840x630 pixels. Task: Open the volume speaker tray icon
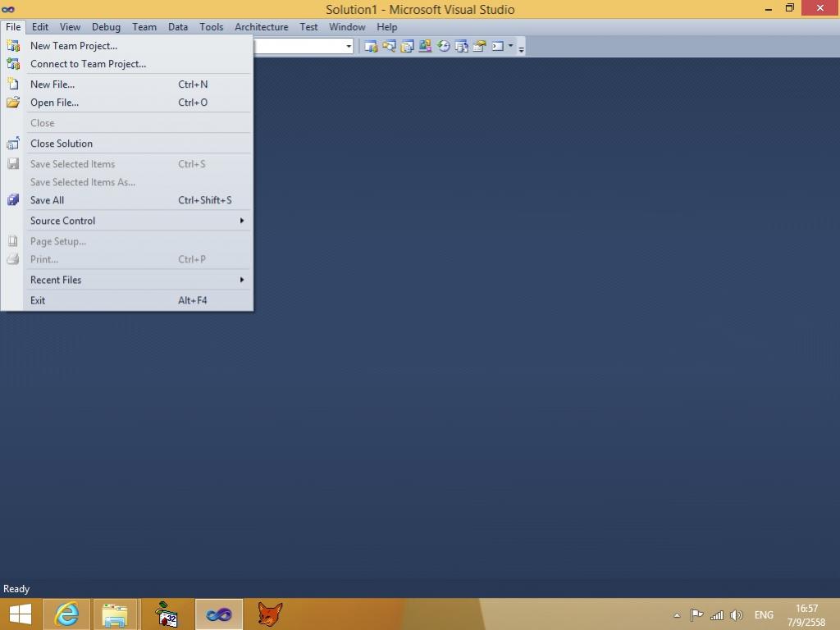[x=737, y=615]
